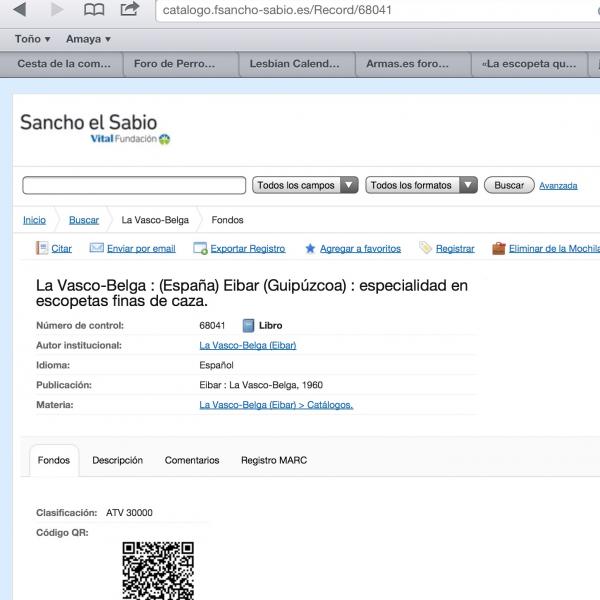Click the Registrar tag icon

(x=425, y=248)
